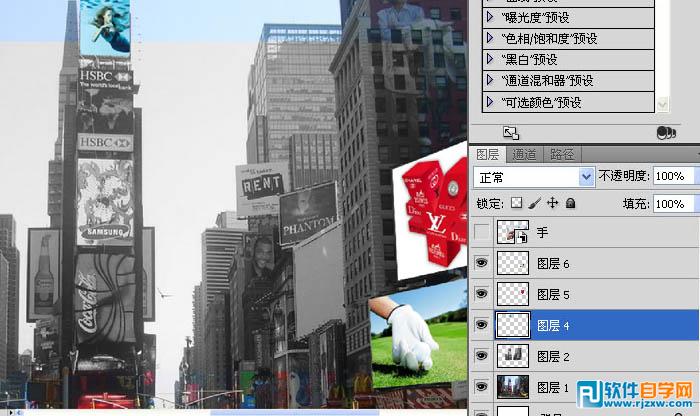Click the 手 layer thumbnail
This screenshot has height=416, width=700.
[512, 232]
